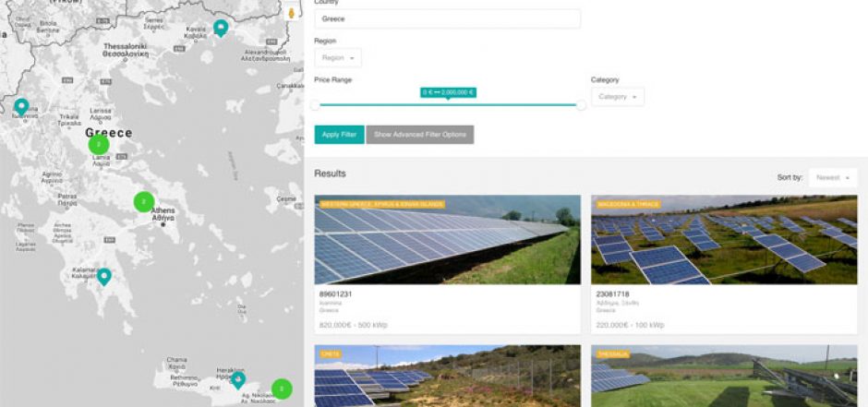The image size is (868, 407).
Task: Click listing title 23081718
Action: (612, 294)
